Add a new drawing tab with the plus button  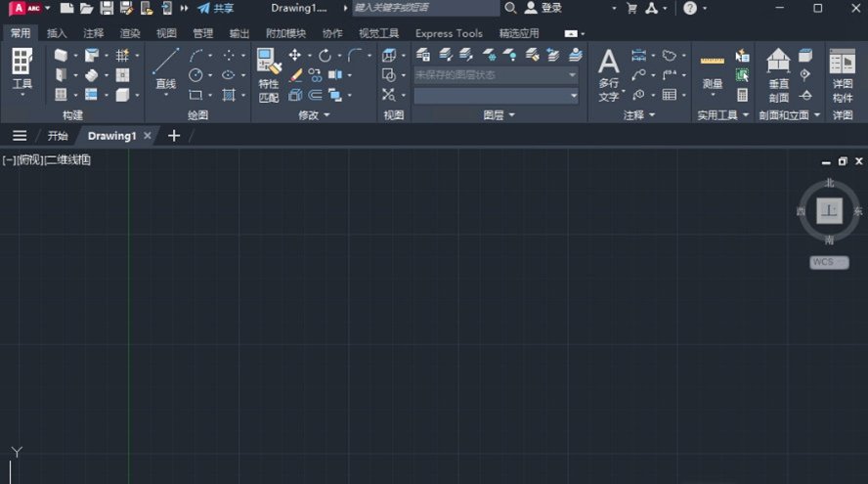click(x=174, y=136)
